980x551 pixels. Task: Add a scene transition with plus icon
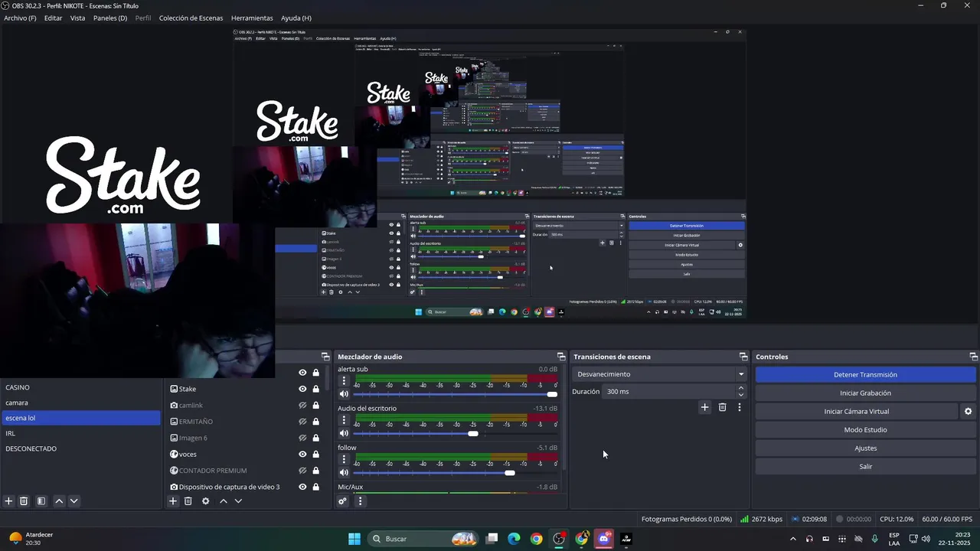point(704,407)
